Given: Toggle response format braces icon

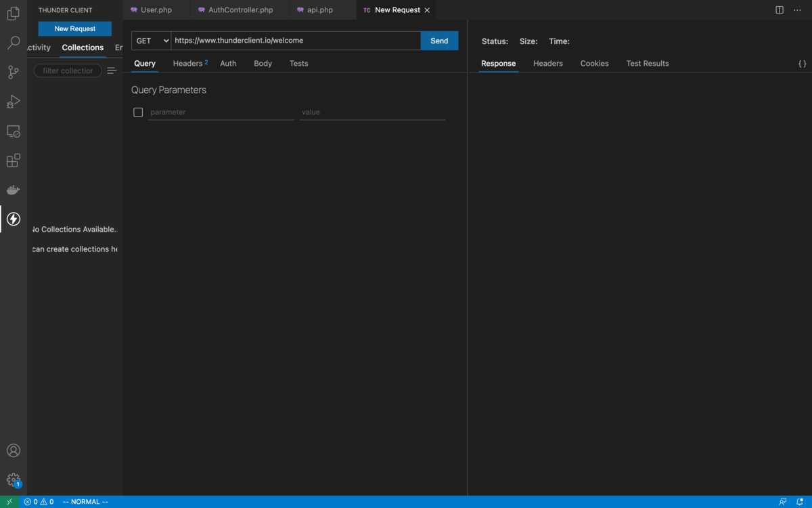Looking at the screenshot, I should [802, 64].
